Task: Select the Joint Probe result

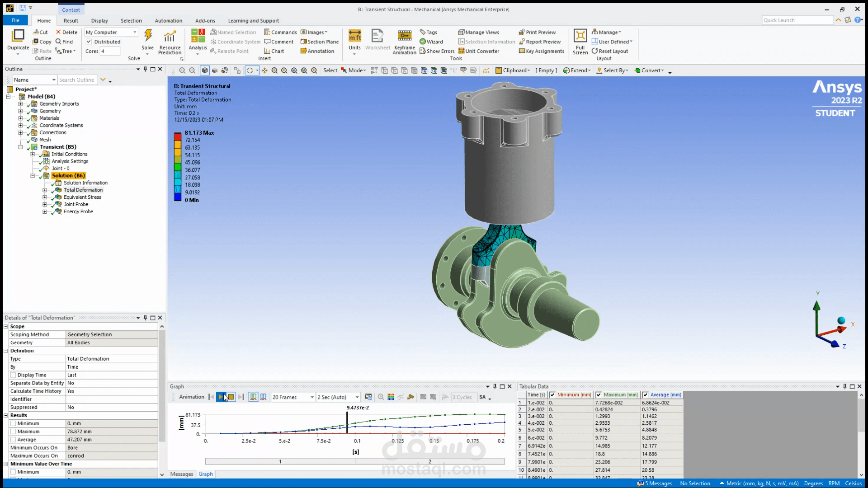Action: tap(76, 205)
